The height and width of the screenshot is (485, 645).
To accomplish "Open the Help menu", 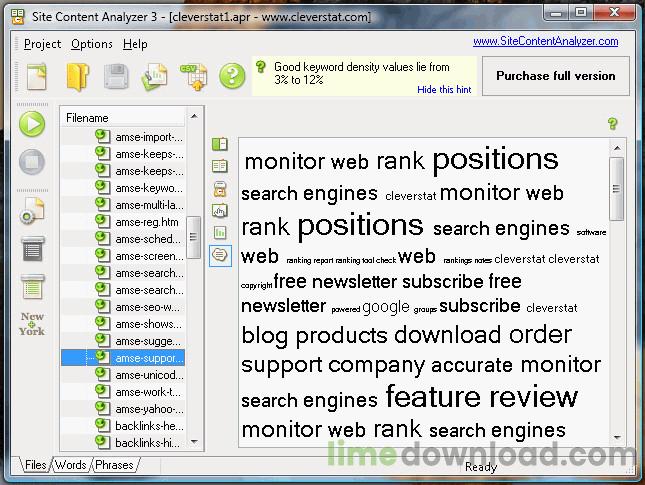I will 135,44.
